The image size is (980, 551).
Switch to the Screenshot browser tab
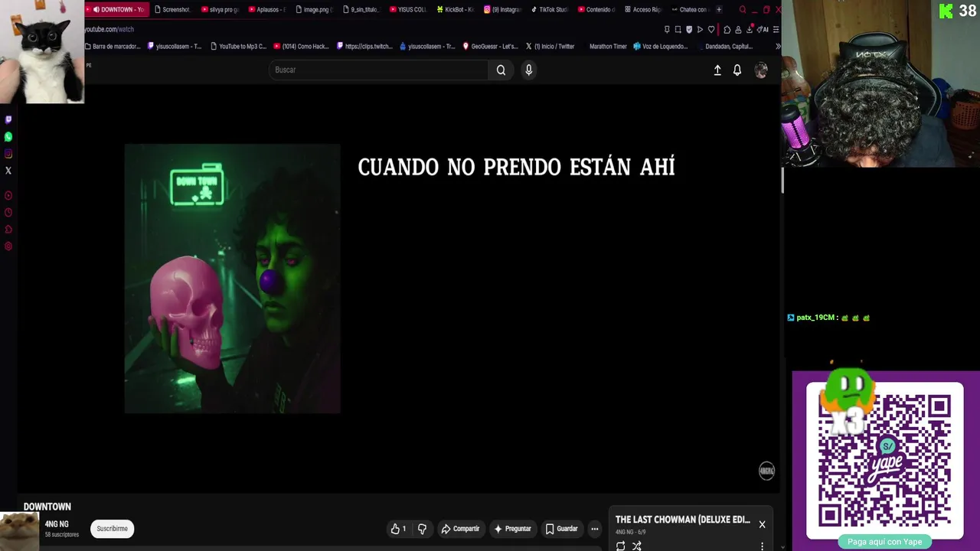[x=171, y=9]
